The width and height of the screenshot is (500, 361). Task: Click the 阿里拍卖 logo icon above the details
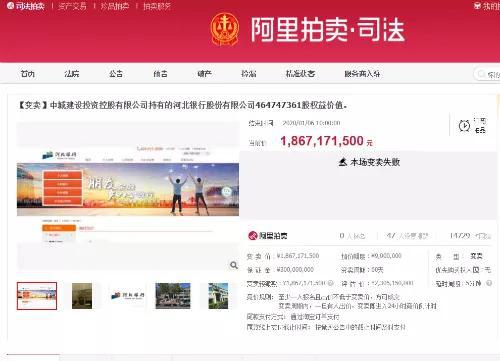[253, 236]
